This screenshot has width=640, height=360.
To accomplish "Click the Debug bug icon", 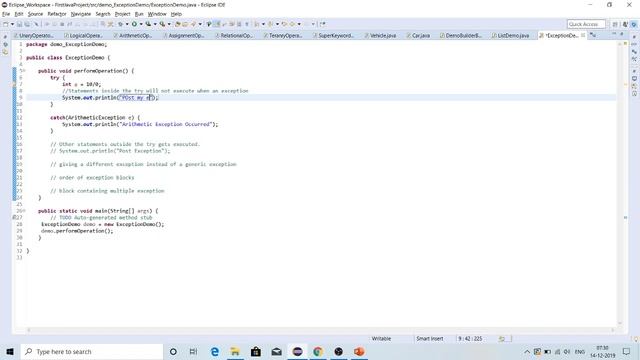I will point(120,24).
